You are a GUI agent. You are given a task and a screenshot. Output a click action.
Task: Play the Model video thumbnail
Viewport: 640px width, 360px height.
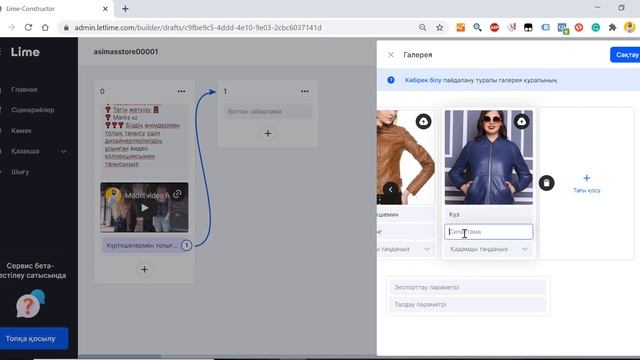coord(144,208)
